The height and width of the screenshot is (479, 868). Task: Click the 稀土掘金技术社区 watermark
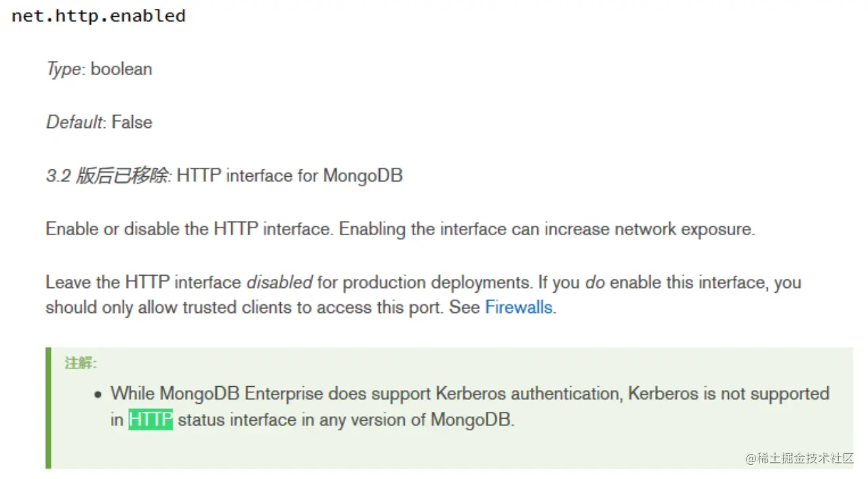[x=800, y=459]
